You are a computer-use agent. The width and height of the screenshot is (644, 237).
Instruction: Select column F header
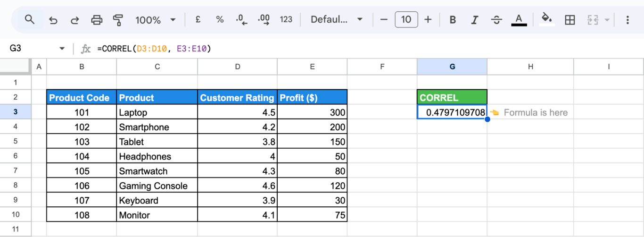point(382,67)
